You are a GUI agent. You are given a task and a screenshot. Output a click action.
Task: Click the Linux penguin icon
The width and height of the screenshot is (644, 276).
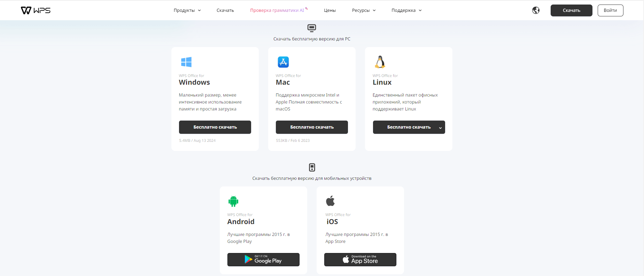pos(380,62)
